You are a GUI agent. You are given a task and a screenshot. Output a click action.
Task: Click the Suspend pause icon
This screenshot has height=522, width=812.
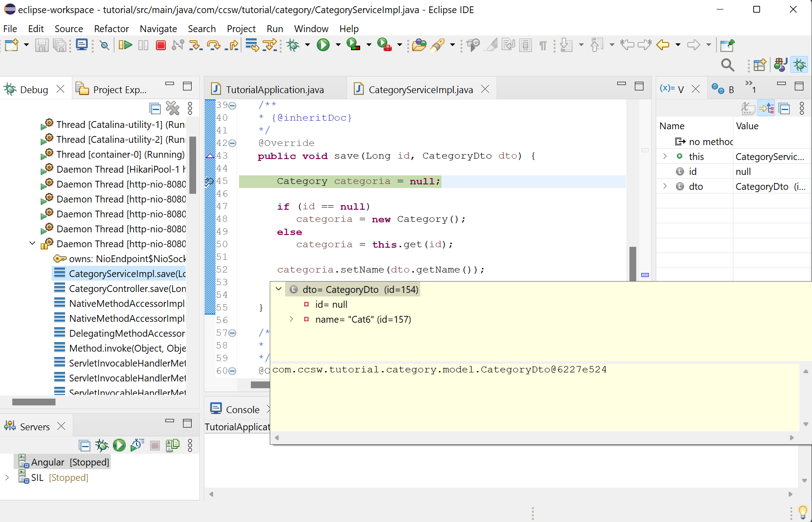tap(143, 45)
